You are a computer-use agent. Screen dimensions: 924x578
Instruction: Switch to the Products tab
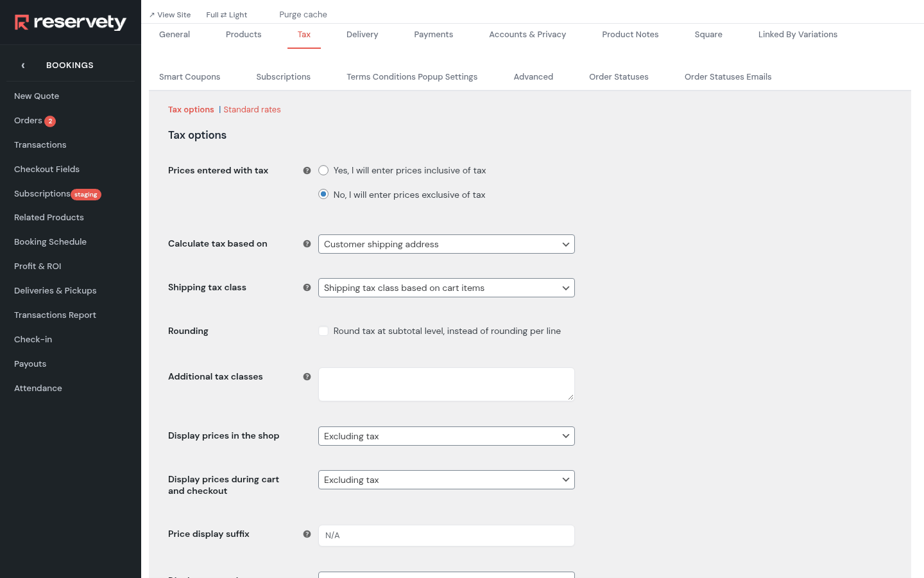pyautogui.click(x=244, y=35)
